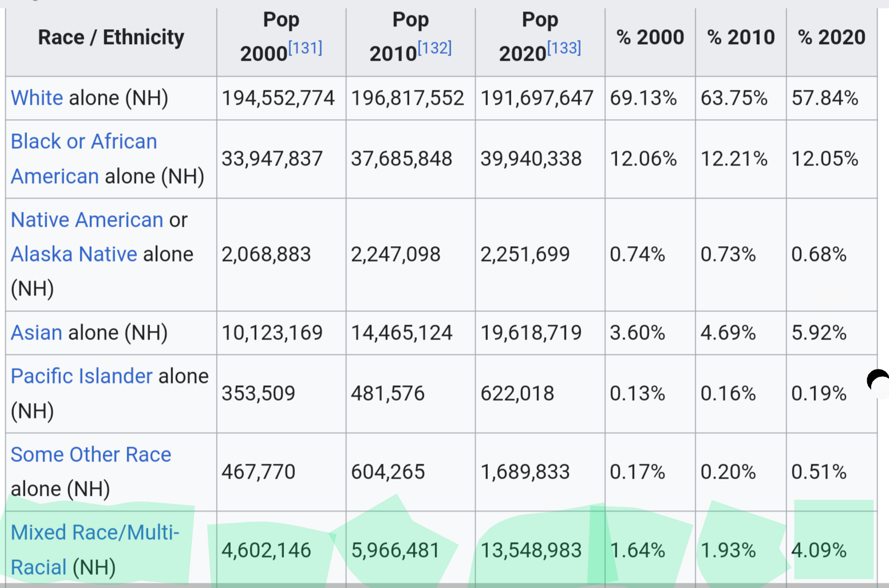This screenshot has width=889, height=588.
Task: Open the White race link
Action: (x=37, y=98)
